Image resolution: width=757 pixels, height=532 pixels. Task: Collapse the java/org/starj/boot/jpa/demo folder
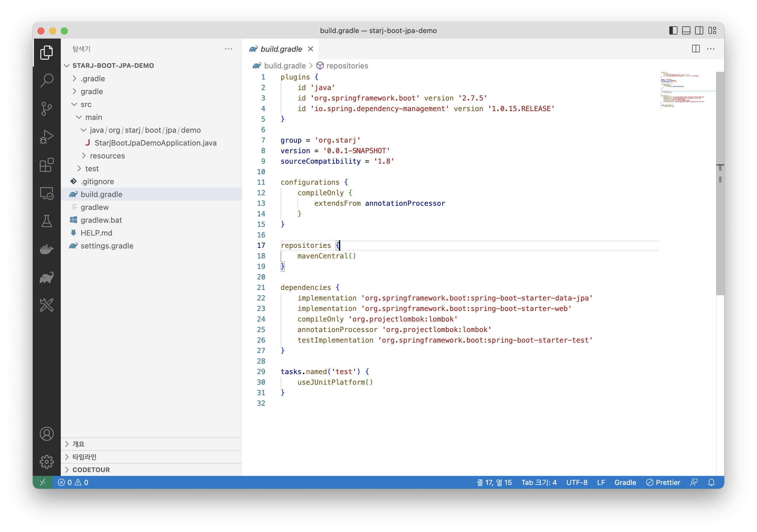84,130
